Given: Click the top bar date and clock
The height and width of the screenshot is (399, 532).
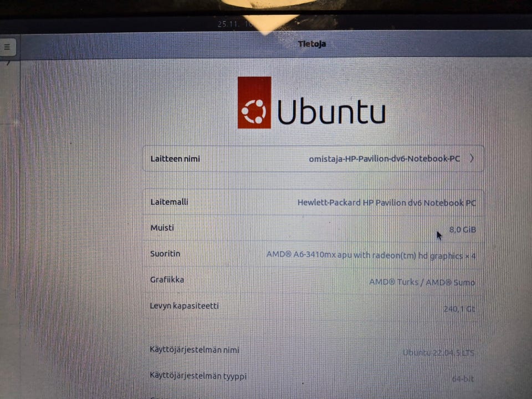Looking at the screenshot, I should (235, 24).
